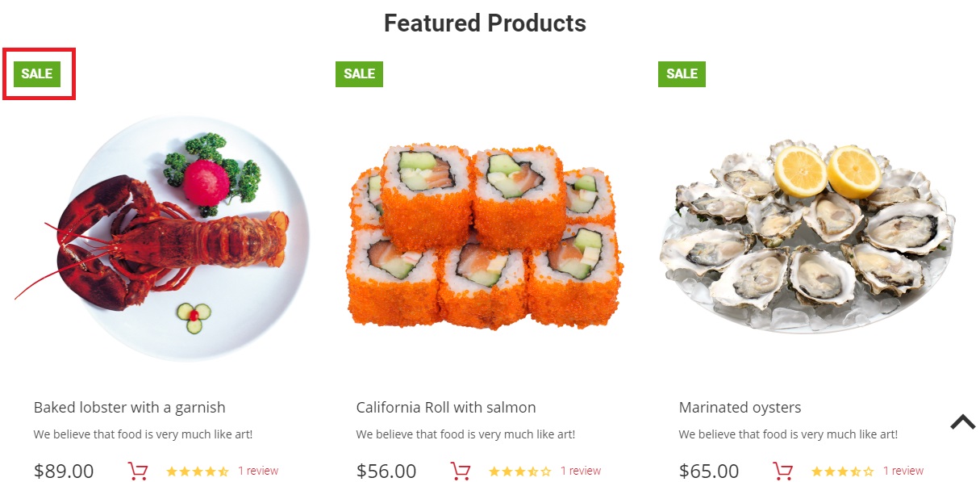Click the star rating for Baked lobster
Viewport: 980px width, 482px height.
tap(198, 472)
